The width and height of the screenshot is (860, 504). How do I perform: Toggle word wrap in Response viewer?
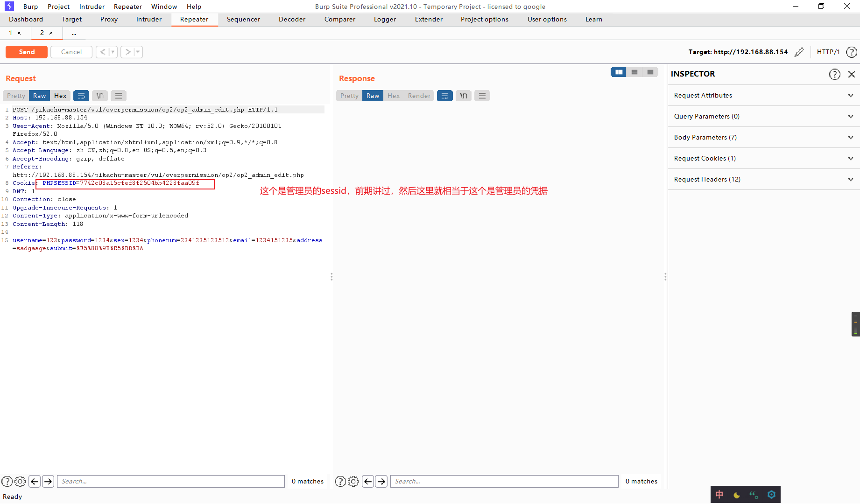445,96
